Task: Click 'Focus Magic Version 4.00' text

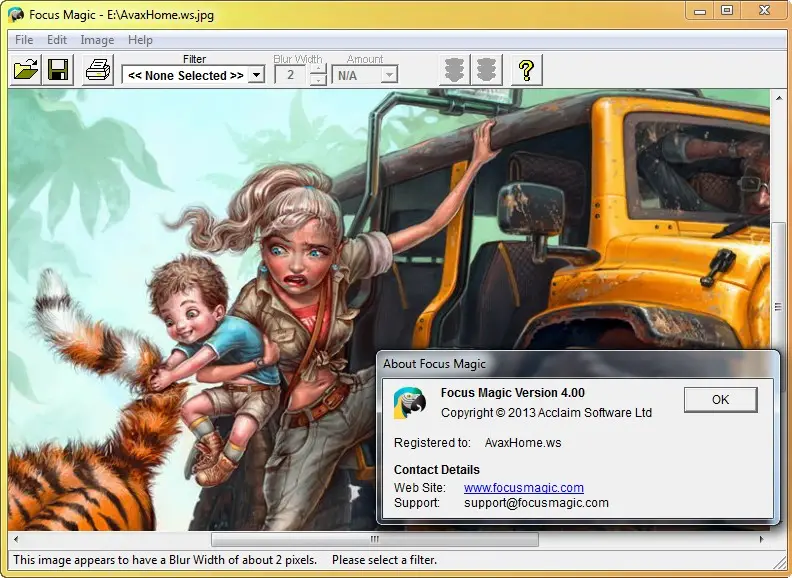Action: 513,393
